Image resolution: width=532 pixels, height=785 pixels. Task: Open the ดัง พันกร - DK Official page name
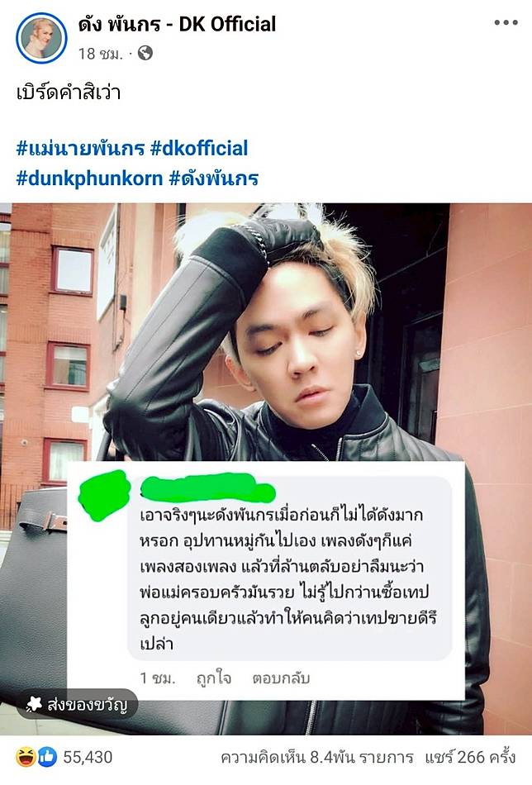click(x=177, y=24)
